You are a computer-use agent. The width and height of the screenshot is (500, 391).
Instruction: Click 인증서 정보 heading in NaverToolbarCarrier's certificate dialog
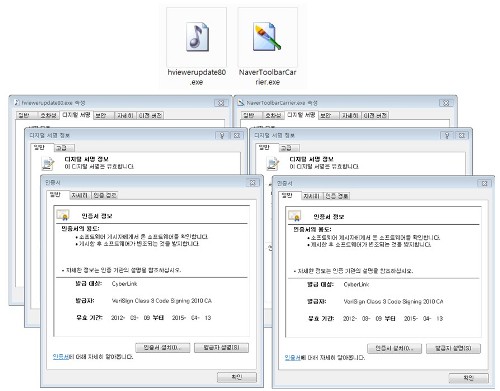[x=329, y=217]
